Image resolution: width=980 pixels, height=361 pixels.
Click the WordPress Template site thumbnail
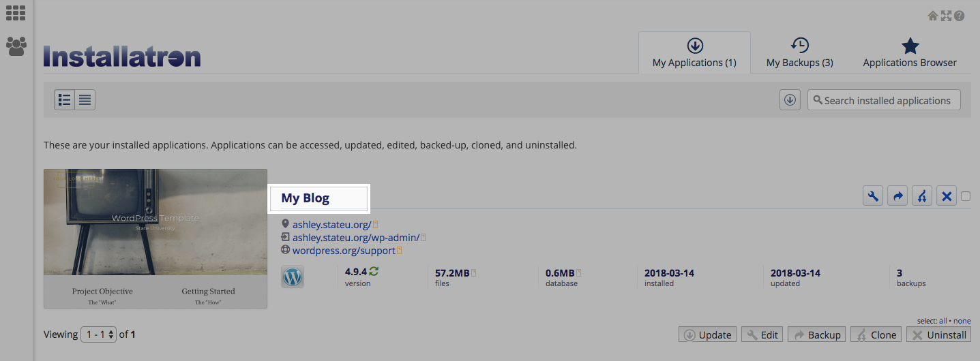coord(155,238)
